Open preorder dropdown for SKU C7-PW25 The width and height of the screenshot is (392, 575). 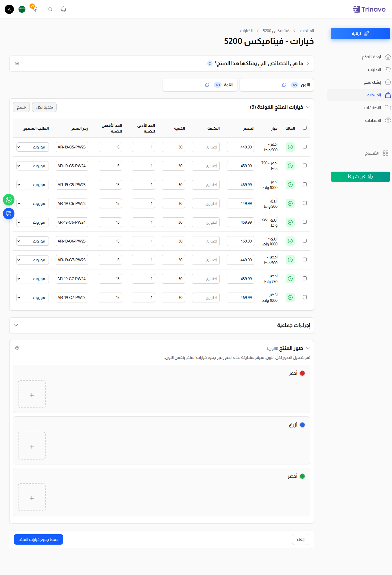pos(33,297)
